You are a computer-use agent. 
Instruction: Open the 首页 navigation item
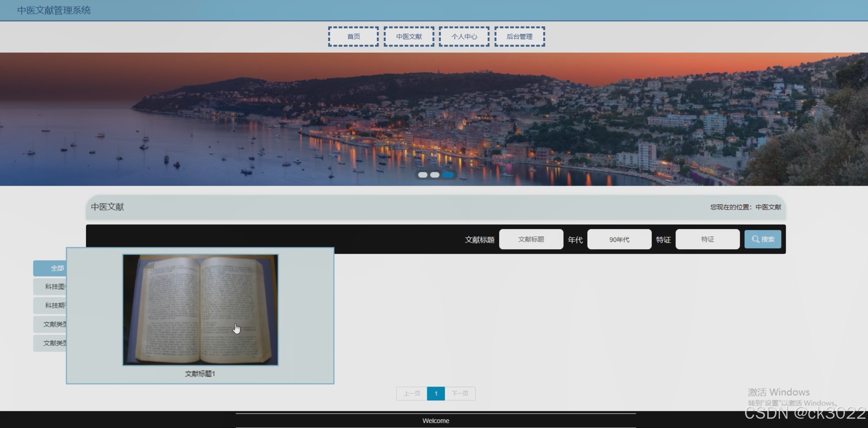coord(353,37)
